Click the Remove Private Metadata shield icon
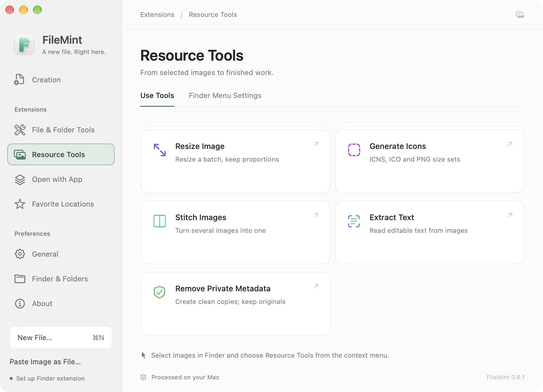 point(159,292)
